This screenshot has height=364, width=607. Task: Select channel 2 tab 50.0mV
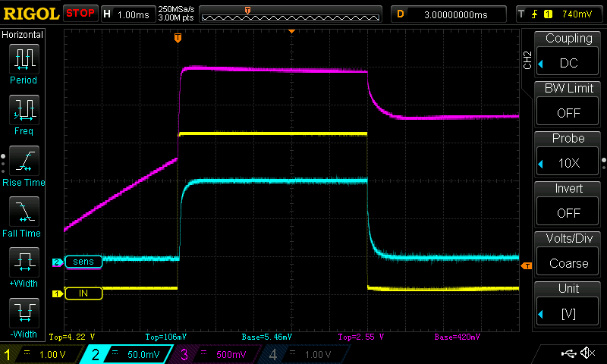point(127,354)
